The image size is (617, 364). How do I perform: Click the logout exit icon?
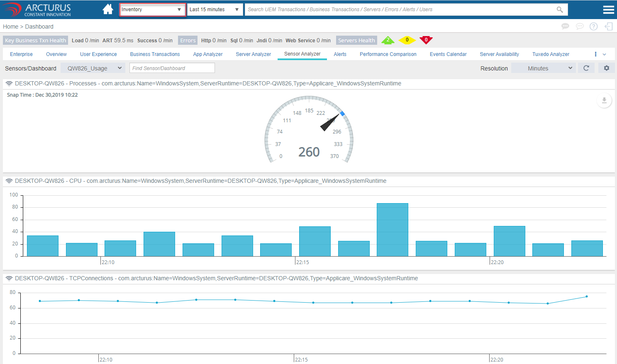coord(608,27)
